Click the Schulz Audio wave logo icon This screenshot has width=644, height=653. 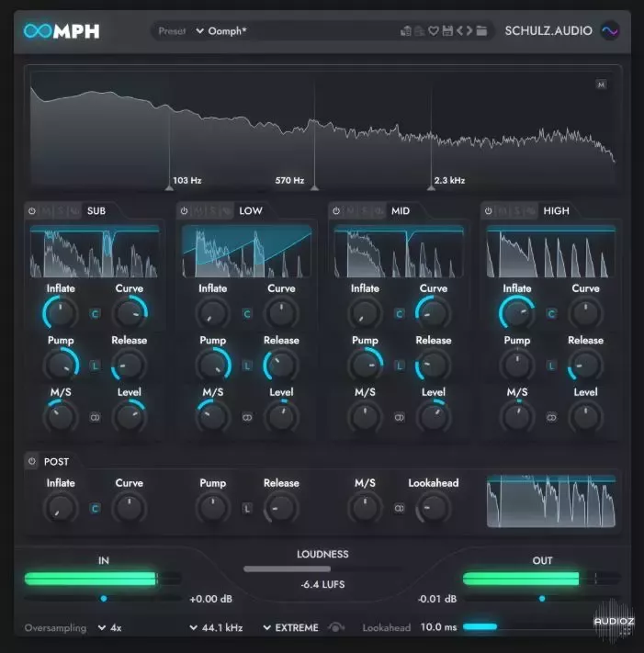coord(610,31)
